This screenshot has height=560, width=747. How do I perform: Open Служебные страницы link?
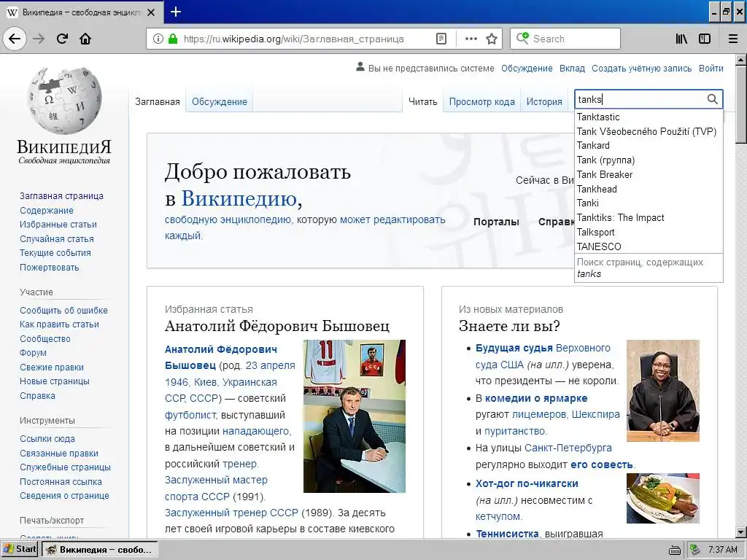coord(65,467)
